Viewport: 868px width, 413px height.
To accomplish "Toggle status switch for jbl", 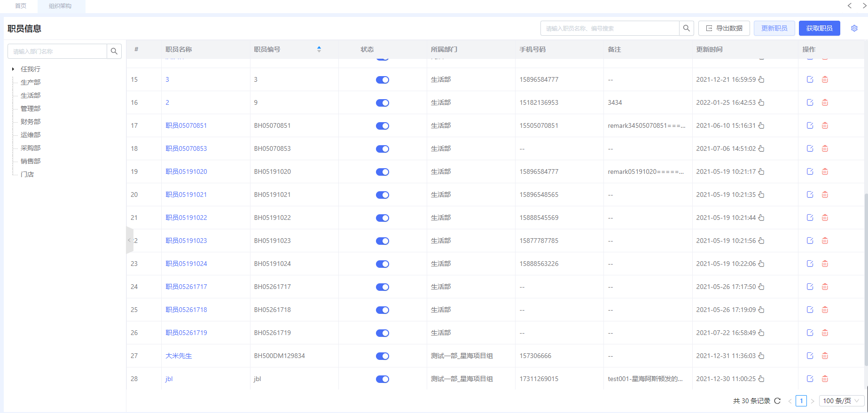I will click(x=383, y=379).
